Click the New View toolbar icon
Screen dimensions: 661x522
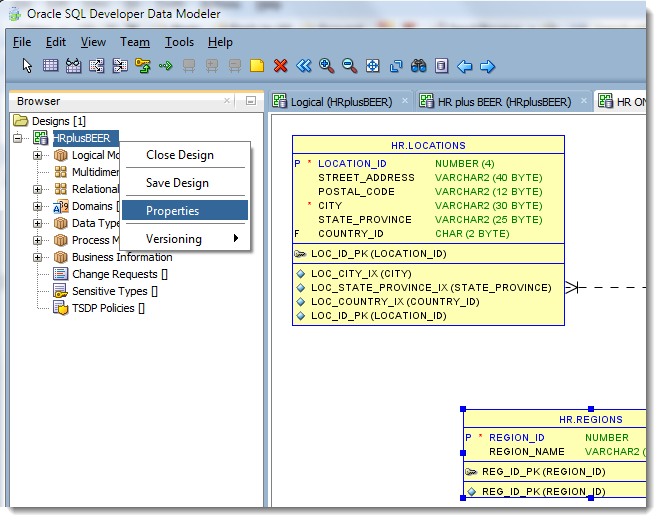point(73,66)
